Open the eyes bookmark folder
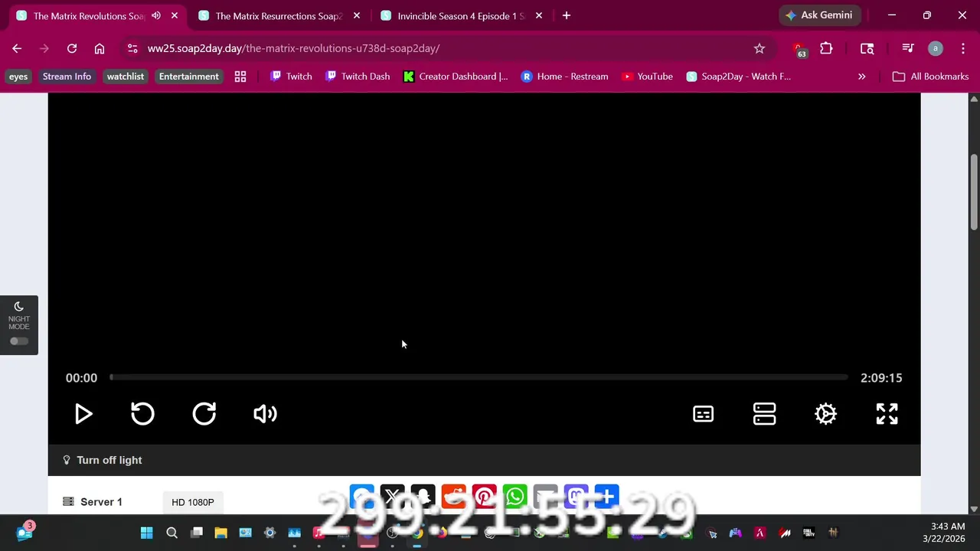Viewport: 980px width, 551px height. point(18,77)
